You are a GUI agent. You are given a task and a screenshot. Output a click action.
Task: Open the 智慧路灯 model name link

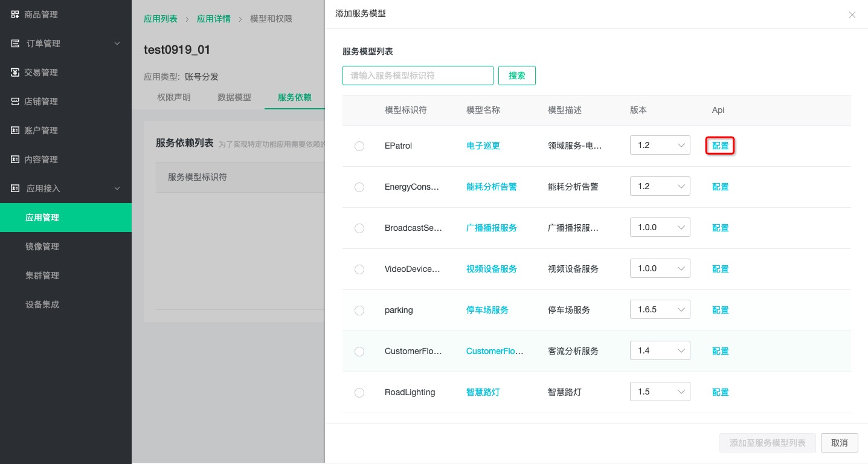coord(483,392)
